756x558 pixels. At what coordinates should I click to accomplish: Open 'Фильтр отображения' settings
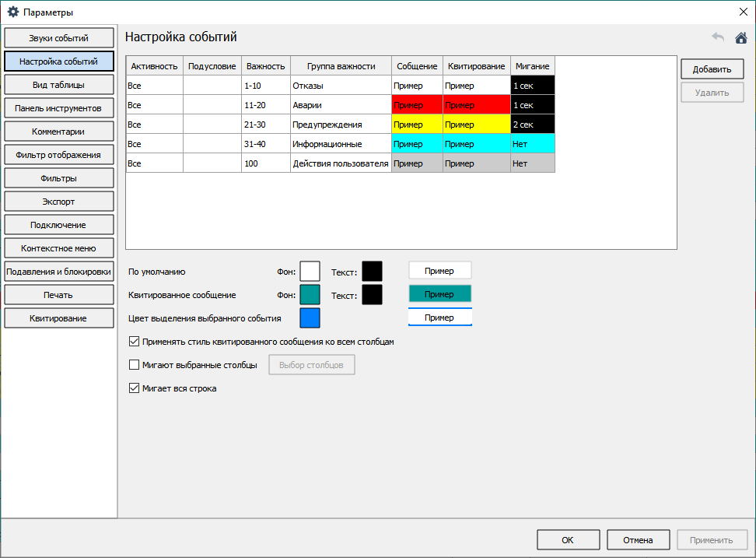pyautogui.click(x=59, y=155)
